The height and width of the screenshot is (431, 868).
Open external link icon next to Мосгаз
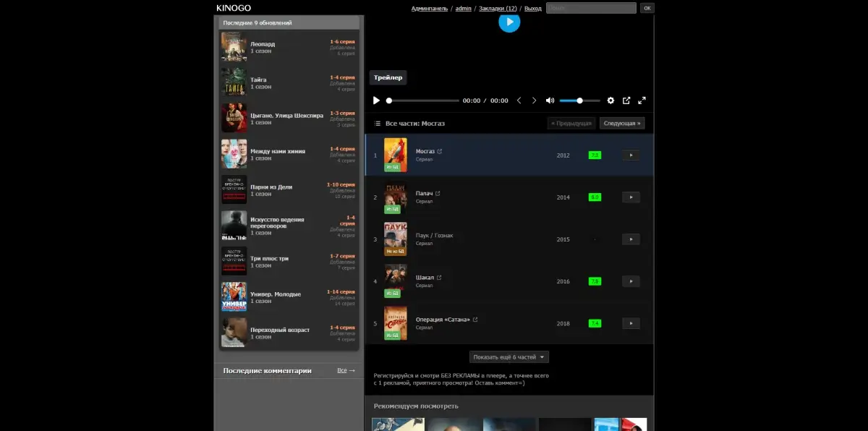440,151
